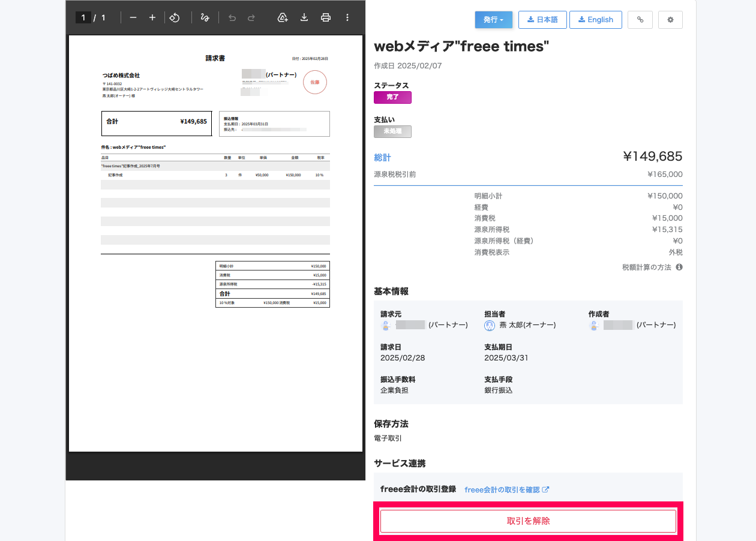Click the 取引を解除 button
Viewport: 756px width, 541px height.
click(528, 521)
